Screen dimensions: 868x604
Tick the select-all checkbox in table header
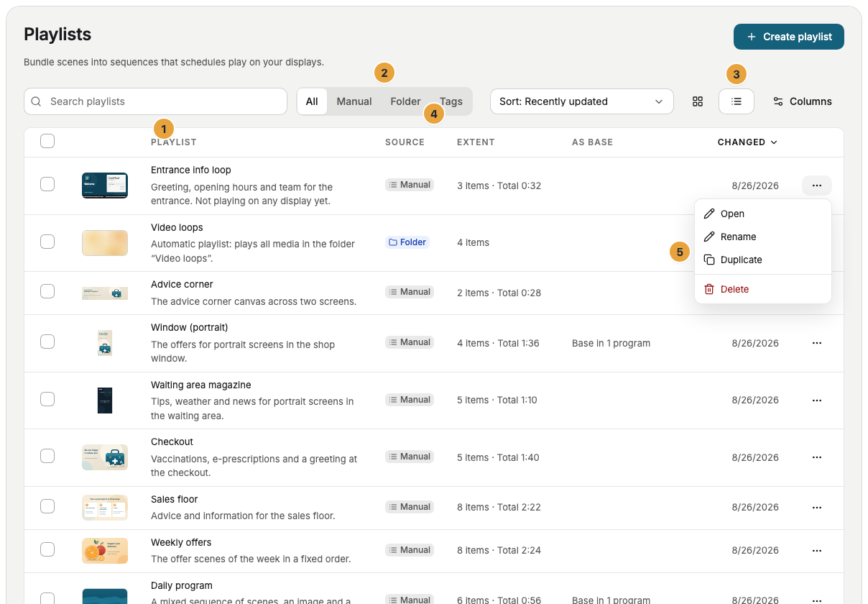47,142
